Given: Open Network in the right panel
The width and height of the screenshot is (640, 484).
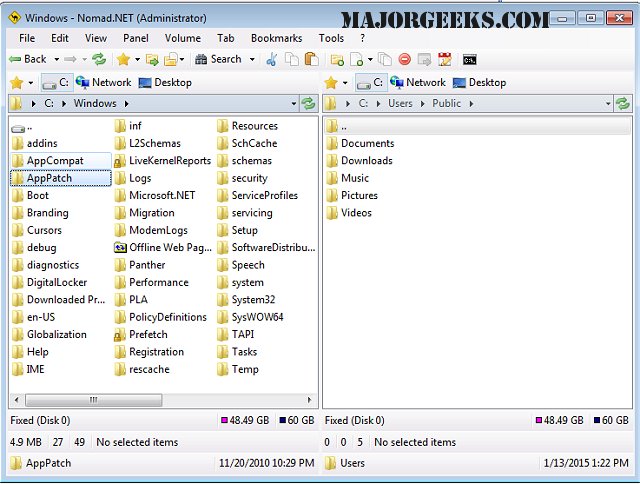Looking at the screenshot, I should [418, 83].
